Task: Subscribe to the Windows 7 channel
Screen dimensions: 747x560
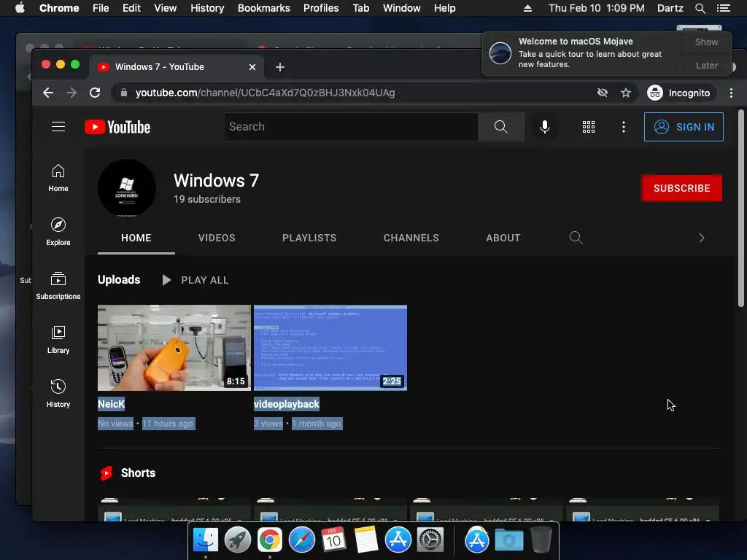Action: tap(681, 188)
